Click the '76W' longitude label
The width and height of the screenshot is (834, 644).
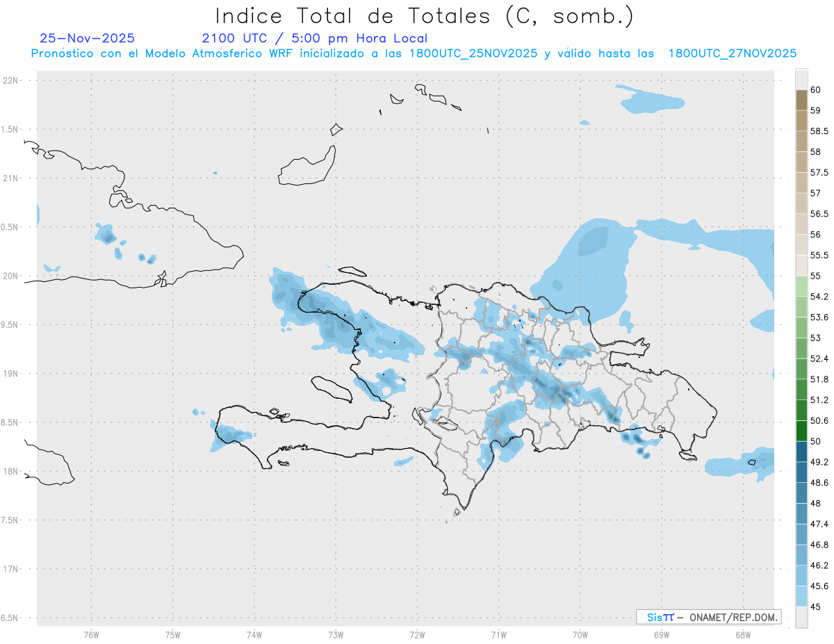(x=91, y=635)
